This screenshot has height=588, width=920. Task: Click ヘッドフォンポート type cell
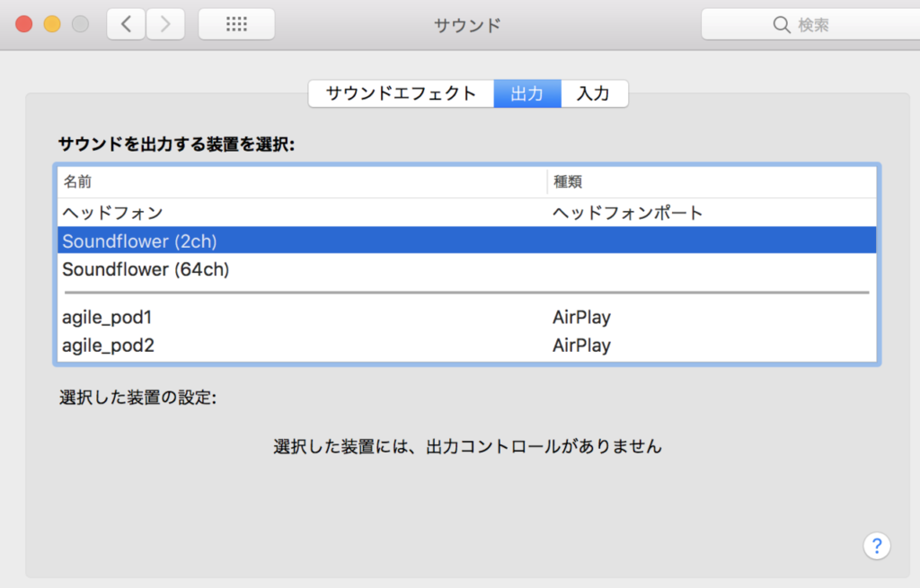pos(627,213)
